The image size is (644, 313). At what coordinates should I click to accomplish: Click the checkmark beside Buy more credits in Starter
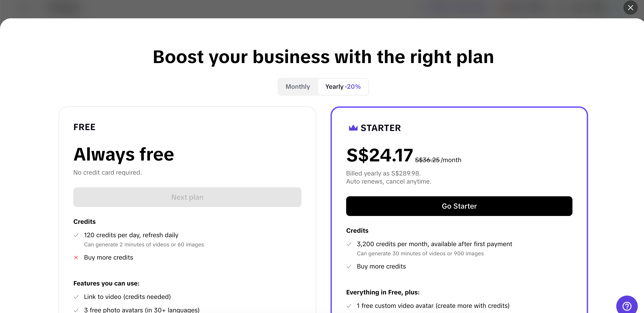click(x=349, y=266)
